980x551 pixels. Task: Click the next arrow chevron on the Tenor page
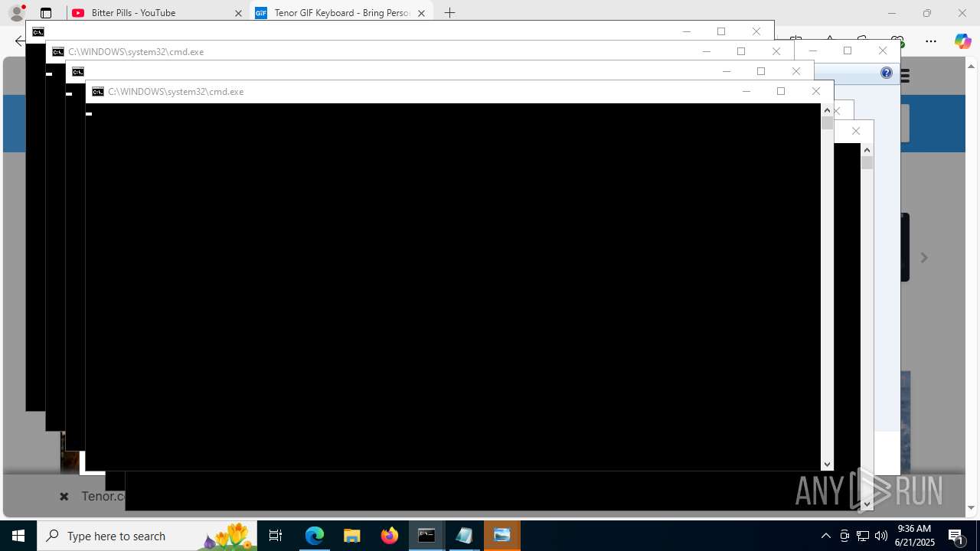tap(924, 258)
